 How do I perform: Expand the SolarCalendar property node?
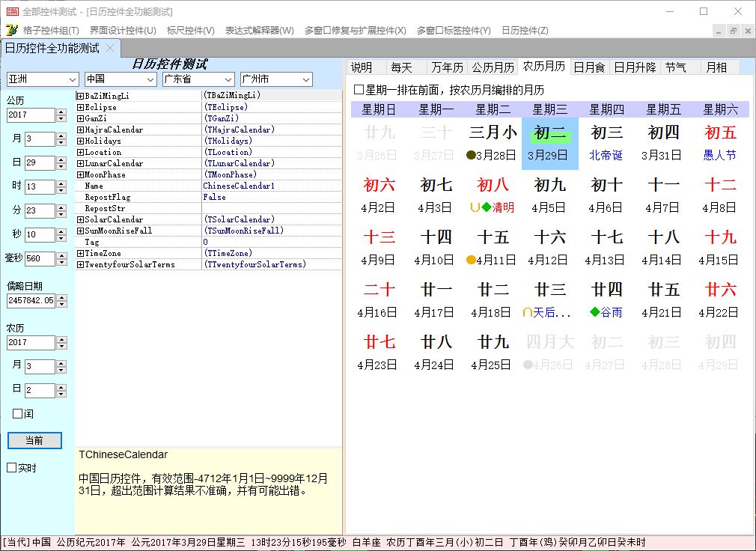click(81, 219)
